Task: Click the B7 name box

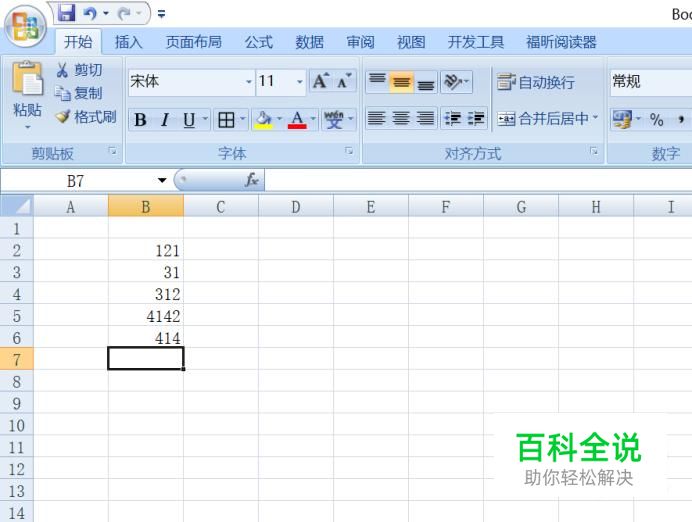Action: pos(76,180)
